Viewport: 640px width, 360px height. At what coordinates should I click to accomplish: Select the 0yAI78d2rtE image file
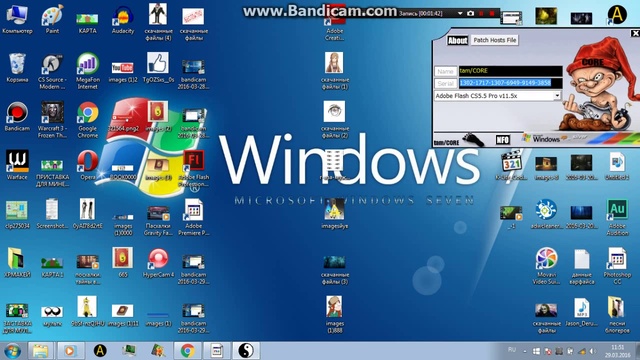pos(87,214)
